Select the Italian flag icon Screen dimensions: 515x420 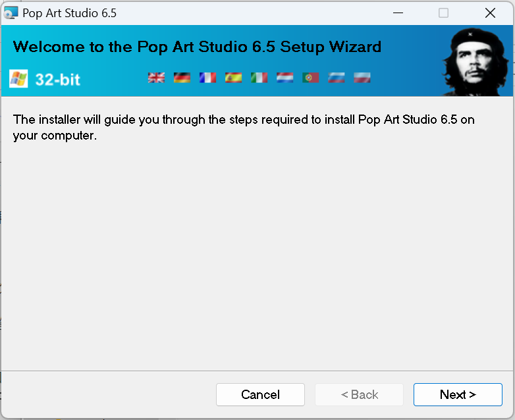pos(259,78)
